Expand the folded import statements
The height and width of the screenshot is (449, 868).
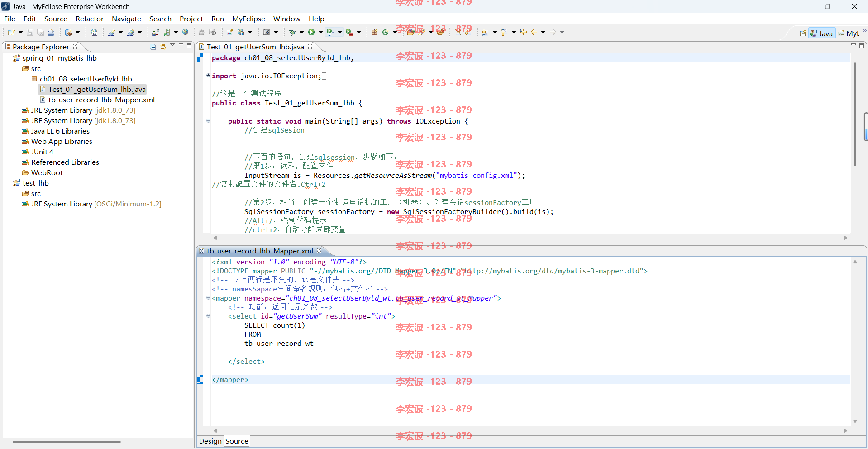pos(208,76)
